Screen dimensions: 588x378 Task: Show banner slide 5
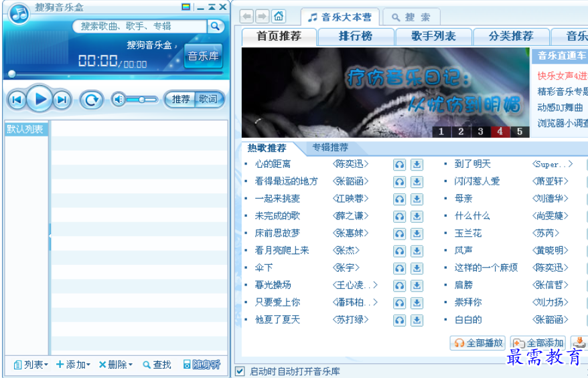pyautogui.click(x=520, y=132)
